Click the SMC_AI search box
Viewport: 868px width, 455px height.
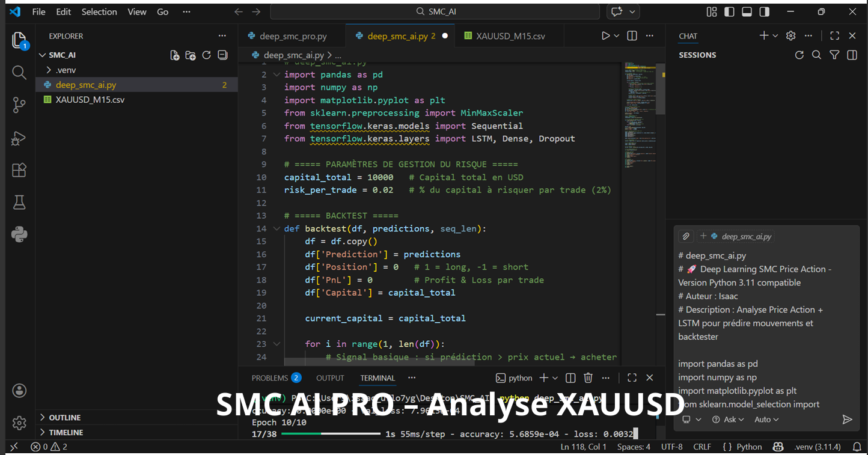(x=435, y=12)
